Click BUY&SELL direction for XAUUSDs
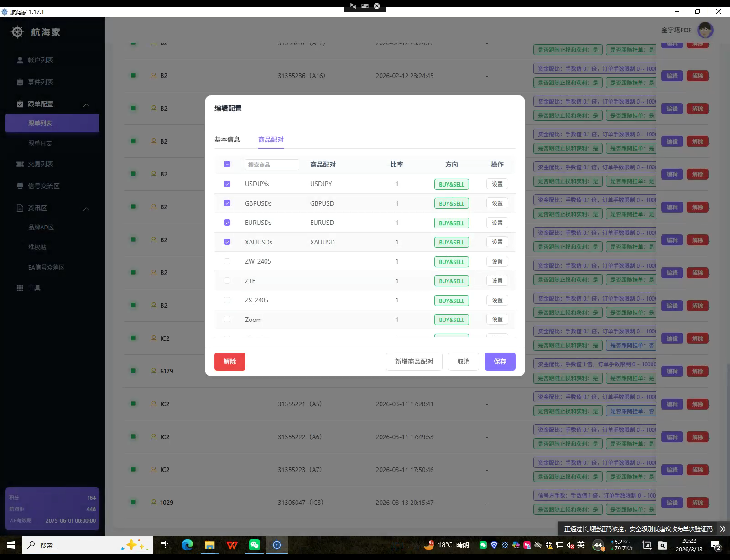Viewport: 730px width, 560px height. coord(451,242)
